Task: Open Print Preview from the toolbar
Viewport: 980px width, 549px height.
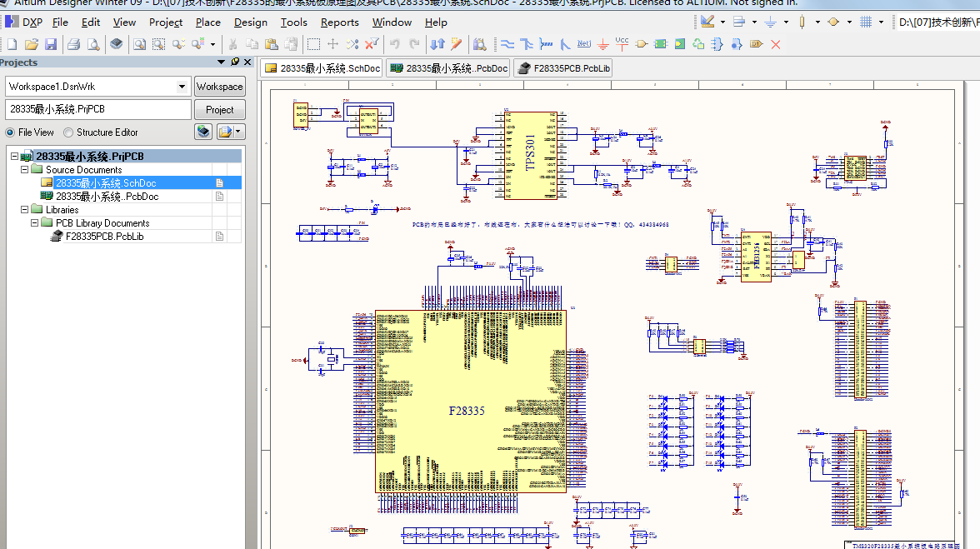Action: point(93,44)
